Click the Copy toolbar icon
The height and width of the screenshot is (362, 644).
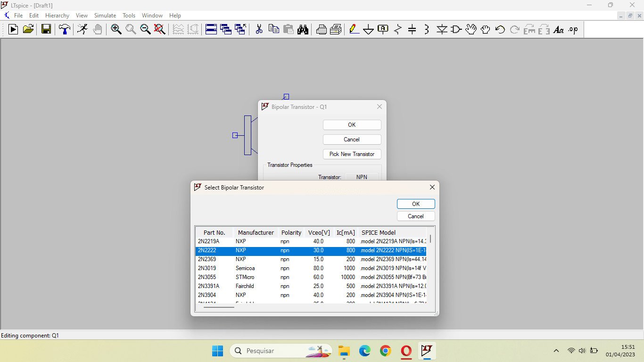pos(273,30)
